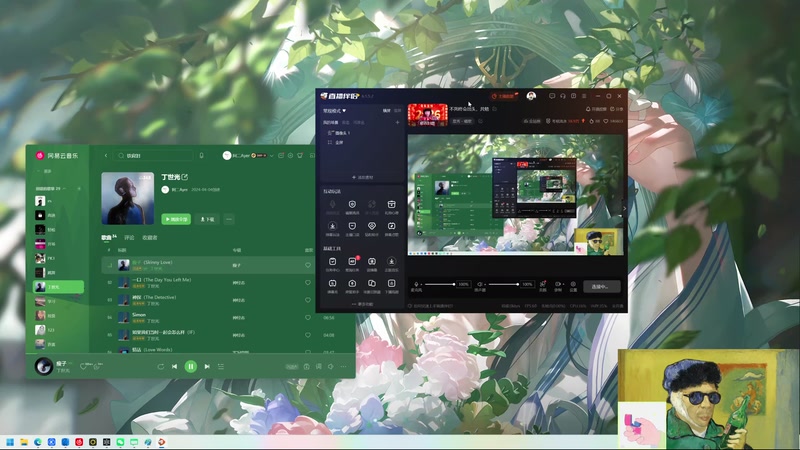Open customer service headset icon in title bar
800x450 pixels.
pos(563,96)
